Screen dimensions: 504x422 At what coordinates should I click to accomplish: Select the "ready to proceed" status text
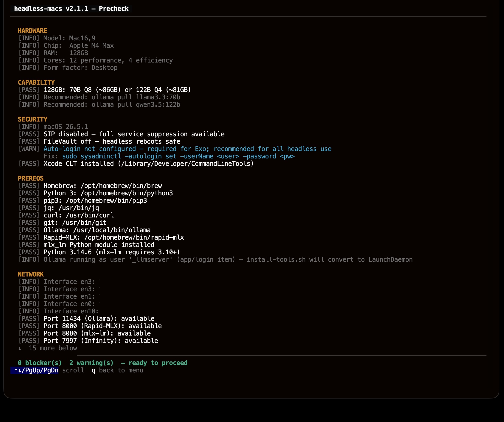(x=158, y=363)
